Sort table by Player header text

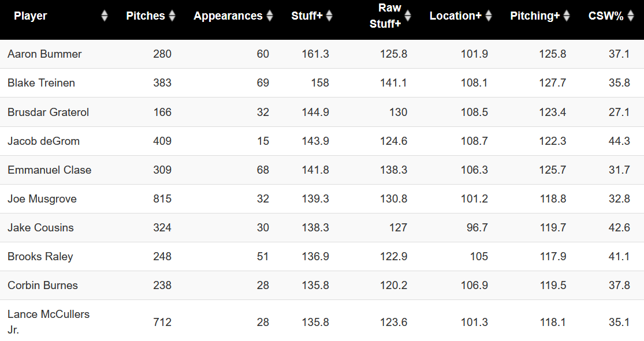[31, 16]
